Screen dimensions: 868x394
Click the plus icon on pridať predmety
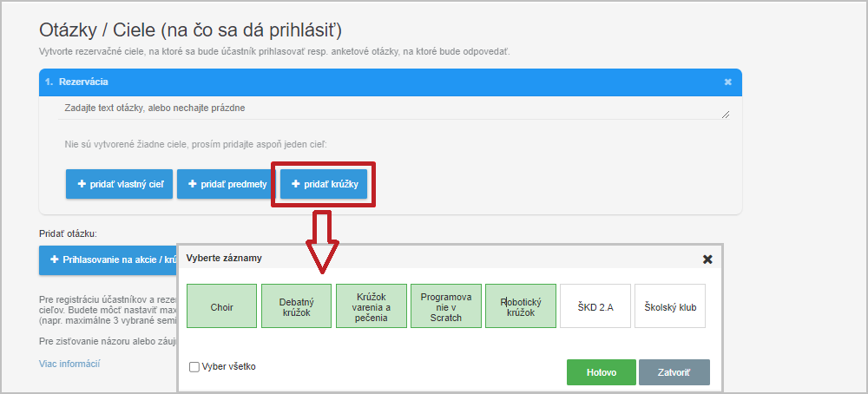pyautogui.click(x=193, y=184)
